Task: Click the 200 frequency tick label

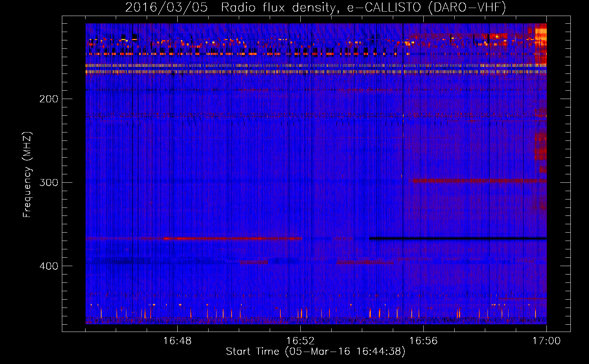Action: [49, 99]
